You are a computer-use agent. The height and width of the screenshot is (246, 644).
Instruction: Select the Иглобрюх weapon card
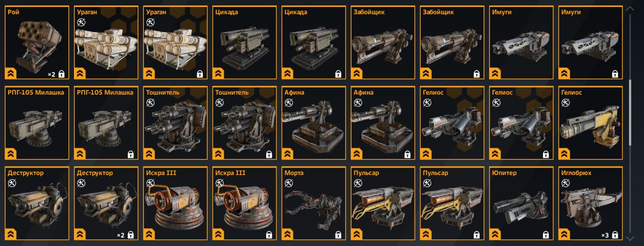[590, 204]
